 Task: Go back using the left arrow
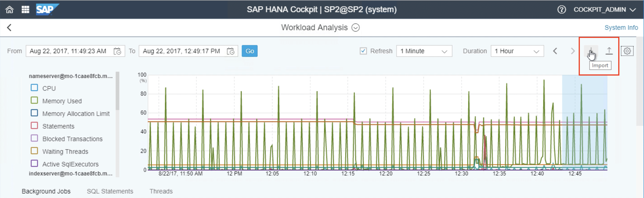pos(9,28)
